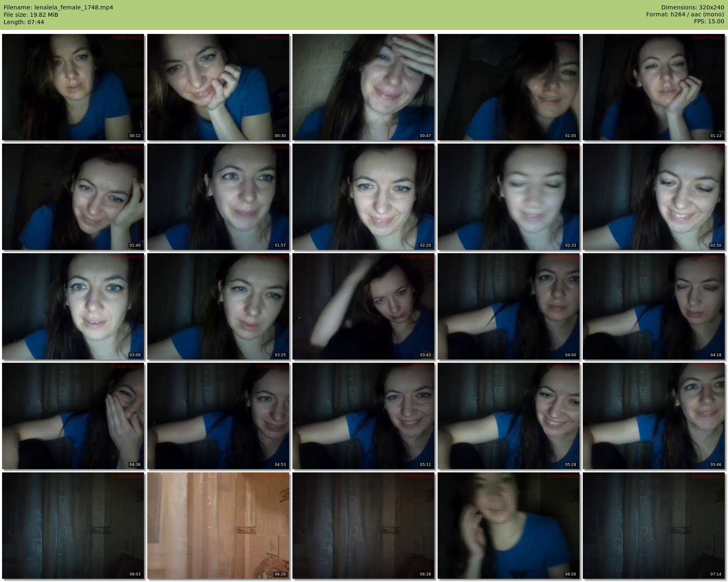Open the thumbnail timestamped 02:33
The height and width of the screenshot is (582, 728).
[509, 197]
